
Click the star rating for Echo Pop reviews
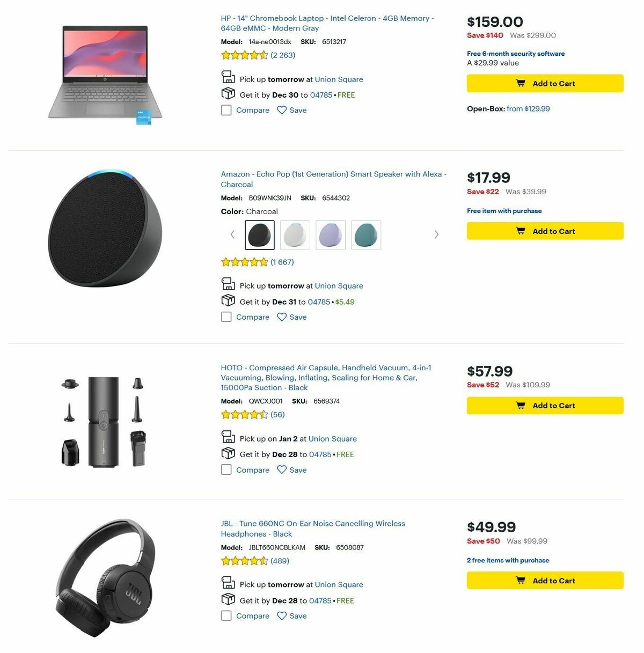244,262
